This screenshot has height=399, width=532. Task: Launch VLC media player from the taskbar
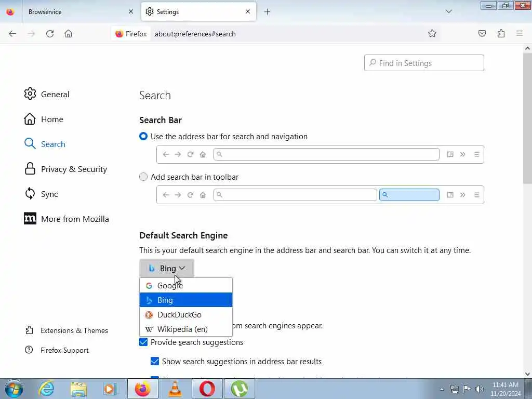click(x=175, y=389)
